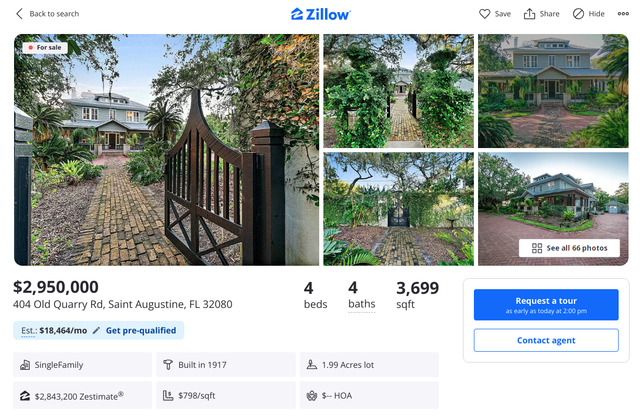
Task: Click the photo grid icon
Action: pos(537,248)
